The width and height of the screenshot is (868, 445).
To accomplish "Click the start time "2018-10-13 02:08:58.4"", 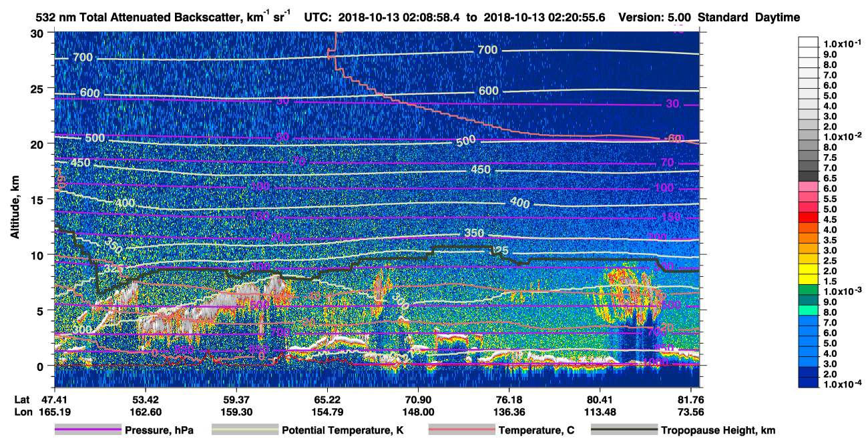I will pos(399,17).
